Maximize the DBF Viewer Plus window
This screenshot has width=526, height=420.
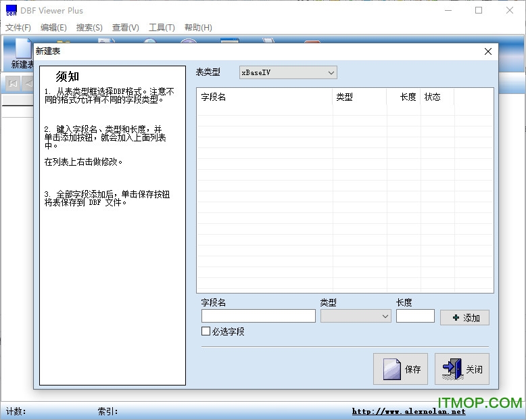coord(479,10)
